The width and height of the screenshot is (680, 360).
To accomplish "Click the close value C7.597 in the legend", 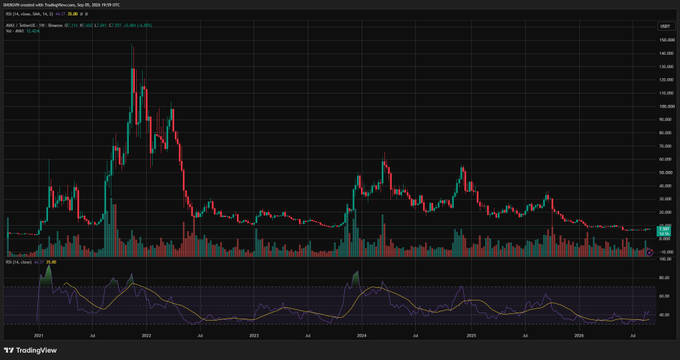I will [x=115, y=25].
